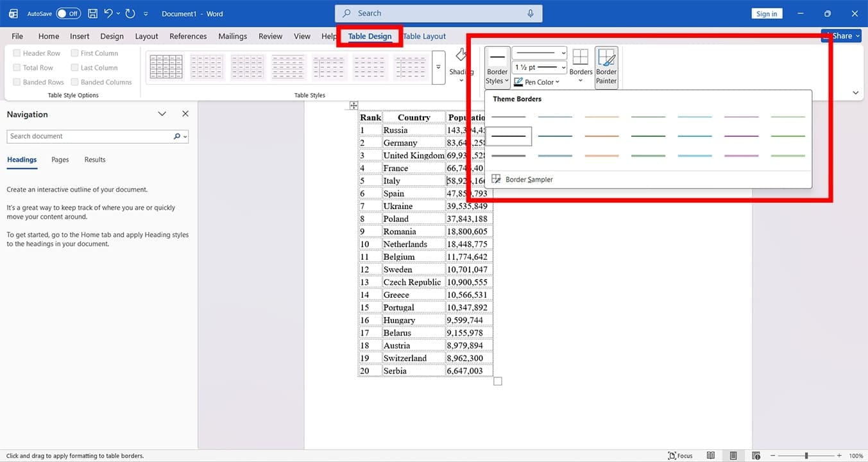Open the Borders dropdown arrow
This screenshot has width=868, height=462.
[x=581, y=81]
